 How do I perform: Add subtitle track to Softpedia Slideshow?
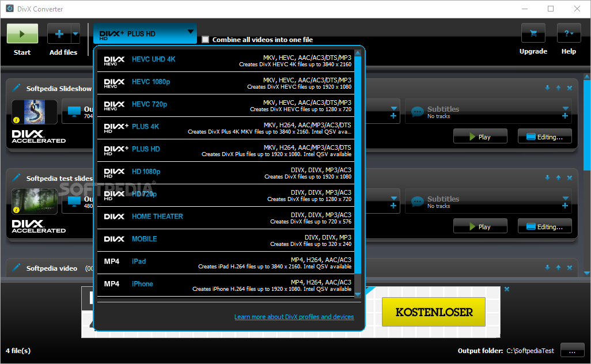565,116
